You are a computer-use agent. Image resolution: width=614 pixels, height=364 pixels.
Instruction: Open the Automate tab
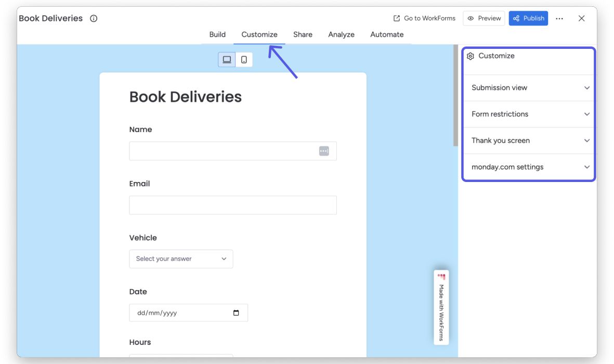(x=387, y=34)
